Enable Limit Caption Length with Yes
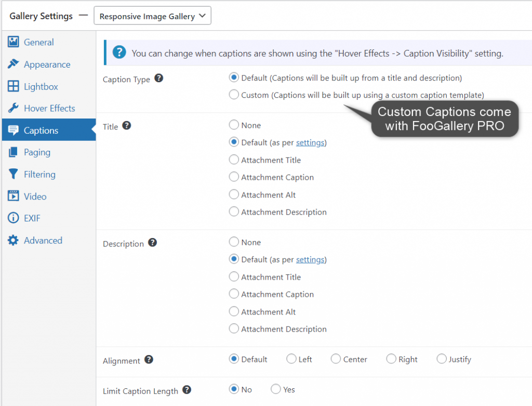Image resolution: width=532 pixels, height=406 pixels. 275,389
